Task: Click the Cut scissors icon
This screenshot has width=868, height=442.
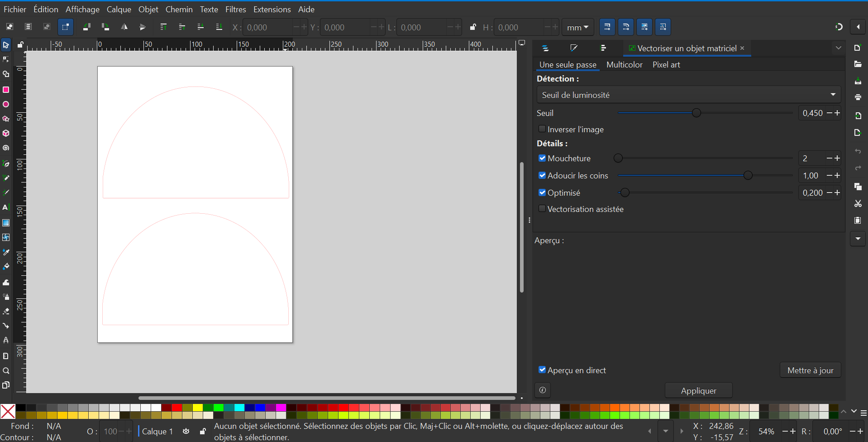Action: 858,204
